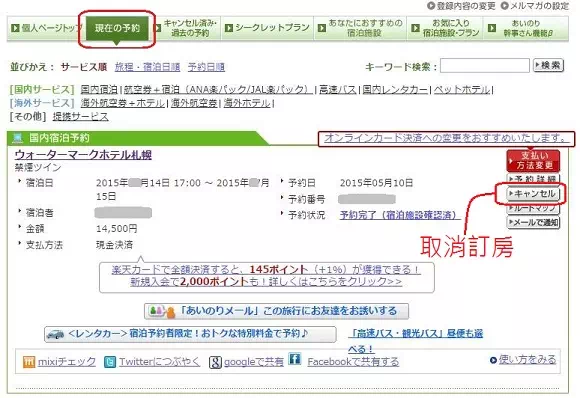Filter by 高速バス service

click(337, 90)
